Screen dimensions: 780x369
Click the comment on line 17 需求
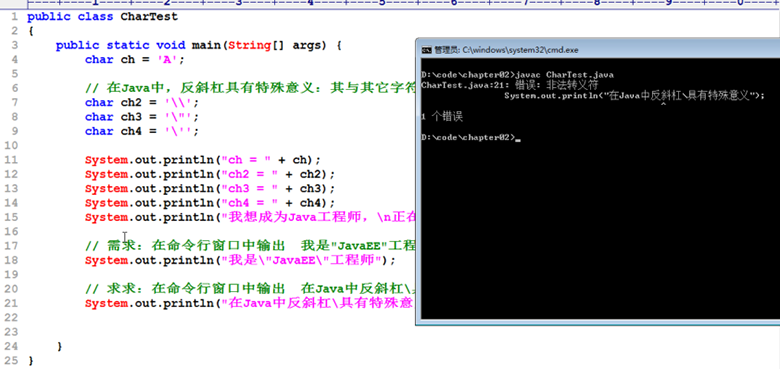[250, 246]
